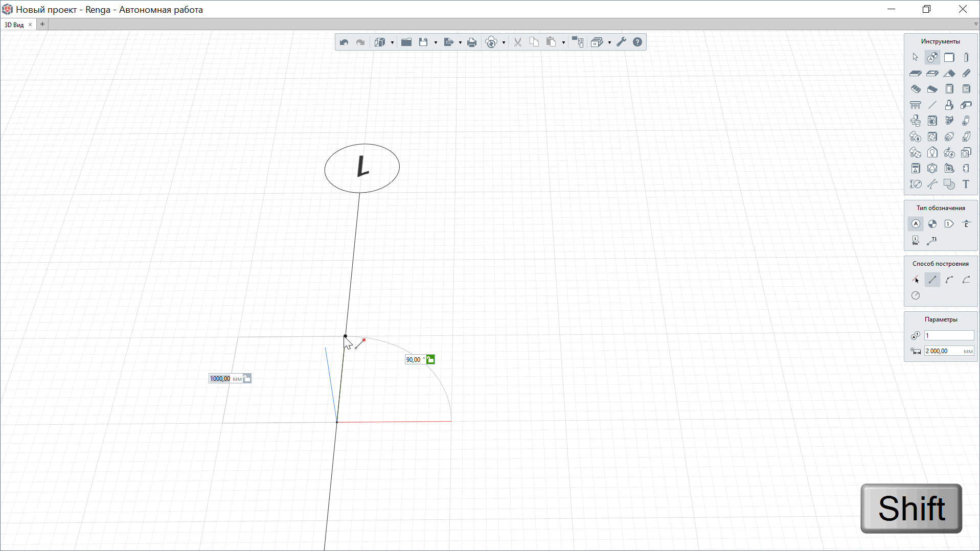Copy selection with the copy icon
Image resolution: width=980 pixels, height=551 pixels.
pyautogui.click(x=534, y=42)
